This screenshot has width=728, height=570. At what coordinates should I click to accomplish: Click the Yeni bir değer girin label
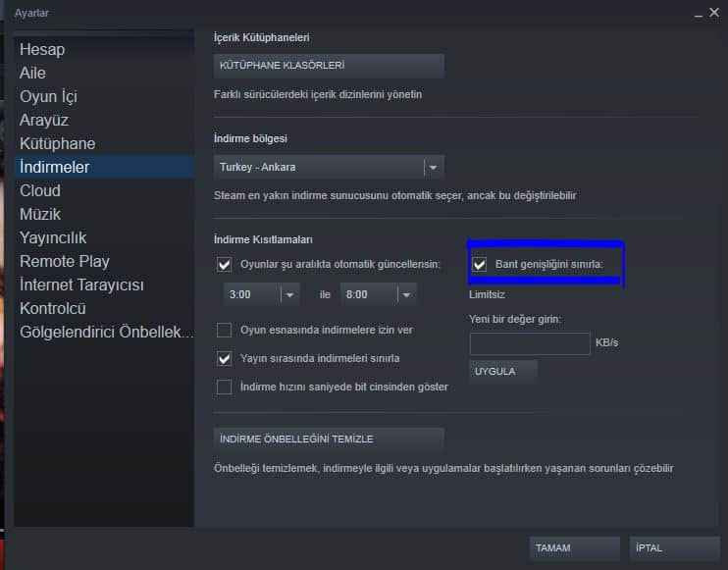point(515,320)
